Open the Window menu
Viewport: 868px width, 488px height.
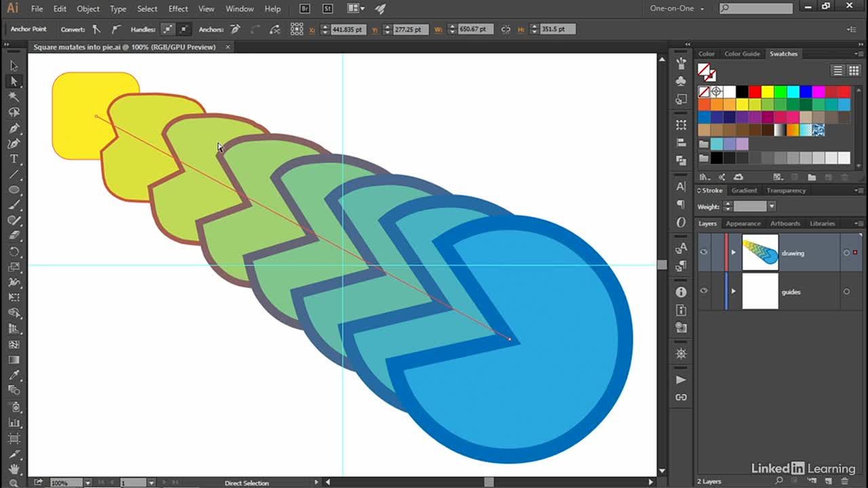click(x=239, y=9)
